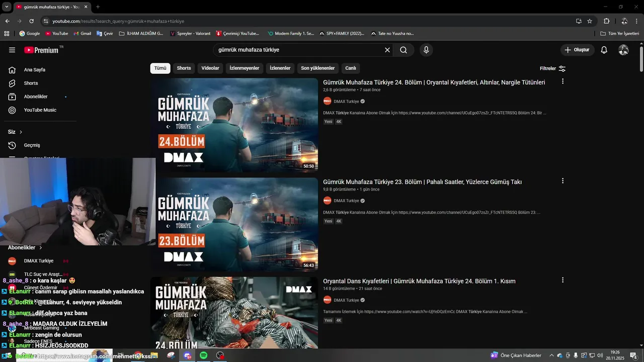Open Oryantal Dans Kıyafetleri 1. Kısım title

(419, 281)
